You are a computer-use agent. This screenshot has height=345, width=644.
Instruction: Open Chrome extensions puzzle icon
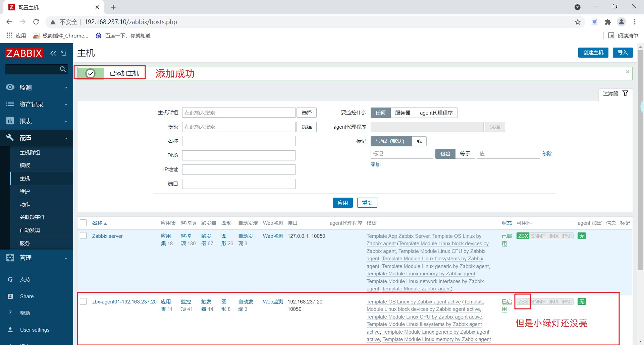tap(608, 22)
